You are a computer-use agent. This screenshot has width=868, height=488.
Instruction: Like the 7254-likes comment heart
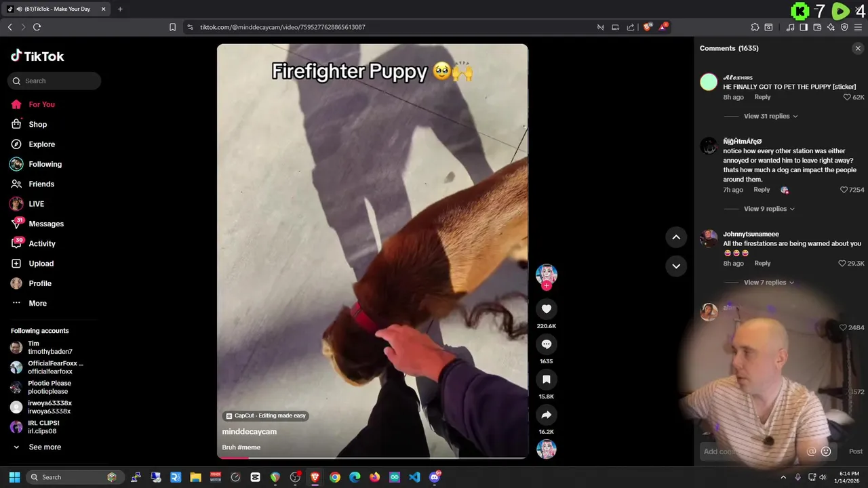844,190
